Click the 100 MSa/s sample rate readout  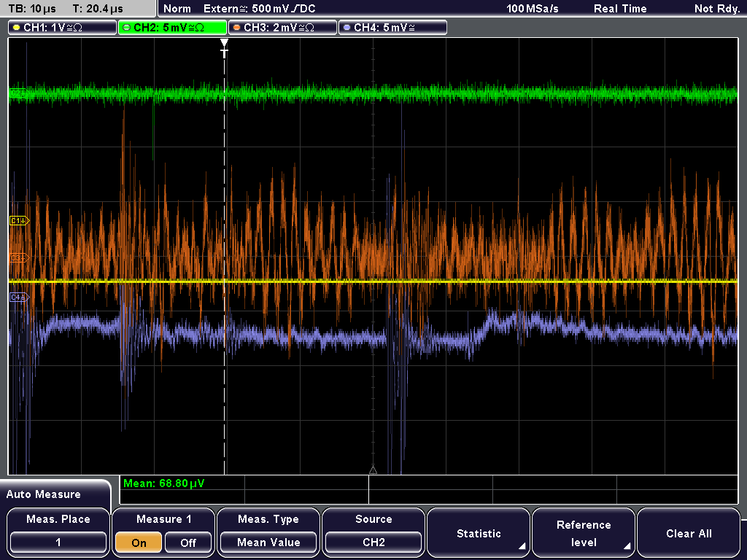click(x=532, y=9)
